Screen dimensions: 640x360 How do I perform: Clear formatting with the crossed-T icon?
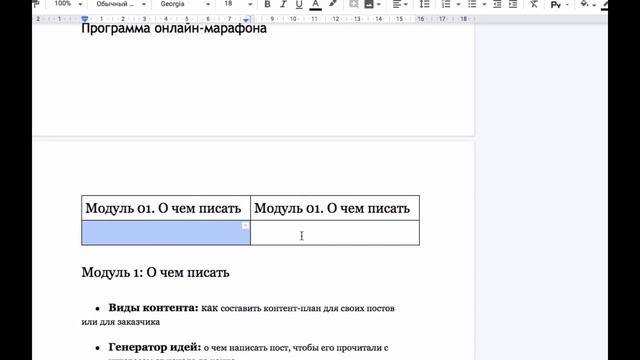click(534, 4)
